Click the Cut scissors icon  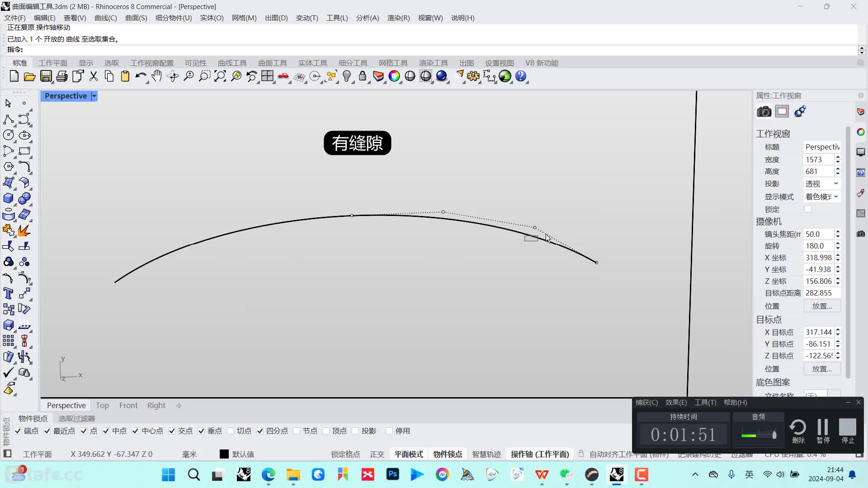click(x=94, y=76)
